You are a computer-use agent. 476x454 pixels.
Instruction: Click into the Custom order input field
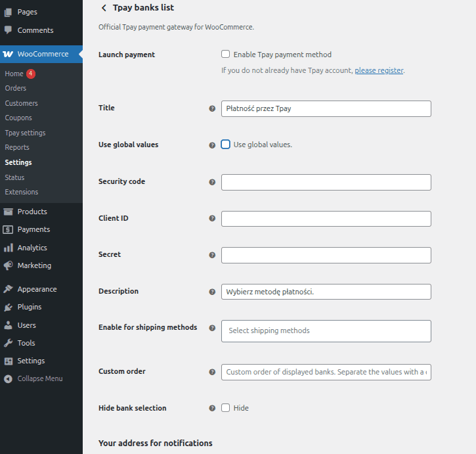click(x=326, y=372)
